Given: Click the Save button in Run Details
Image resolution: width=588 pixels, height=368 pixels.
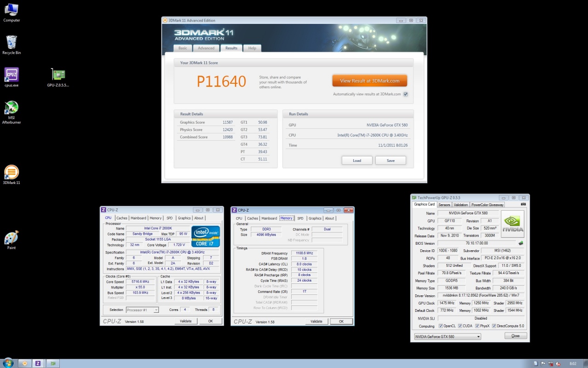Looking at the screenshot, I should click(390, 161).
